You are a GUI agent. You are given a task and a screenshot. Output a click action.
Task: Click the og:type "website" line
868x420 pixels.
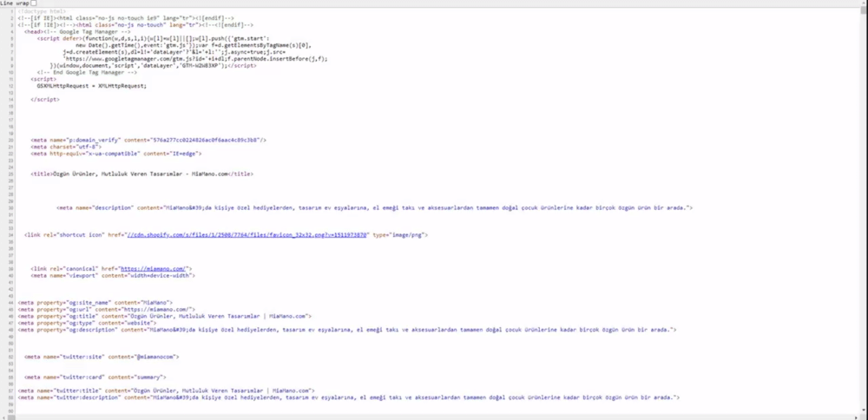(87, 323)
